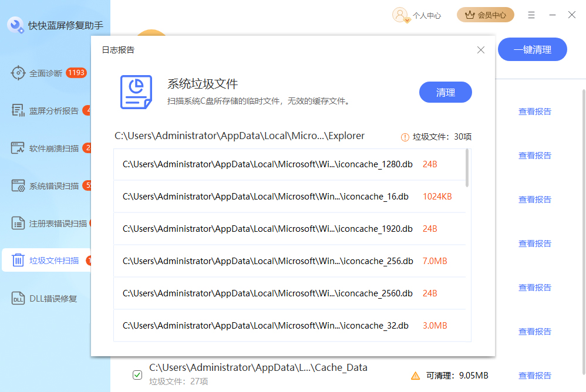
Task: Uncheck the Cache_Data item checkbox
Action: click(x=137, y=375)
